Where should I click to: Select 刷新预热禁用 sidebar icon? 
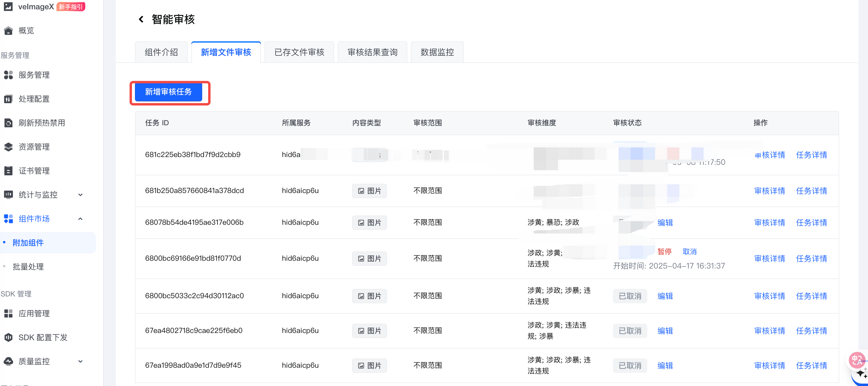point(8,123)
